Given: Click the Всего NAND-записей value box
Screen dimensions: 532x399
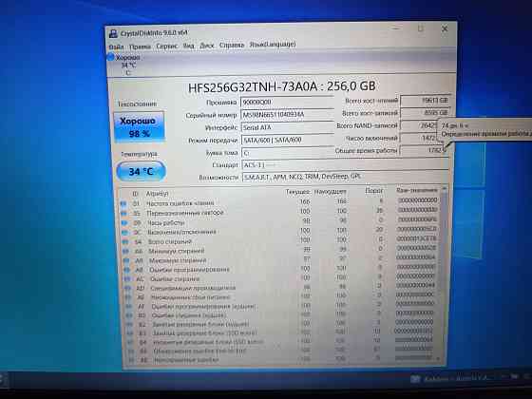Looking at the screenshot, I should [419, 125].
